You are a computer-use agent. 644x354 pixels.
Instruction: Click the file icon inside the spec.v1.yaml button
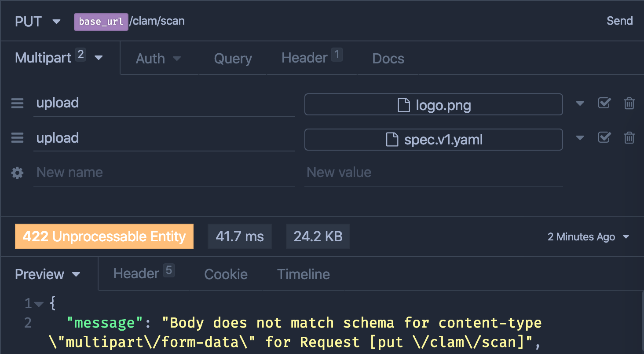pyautogui.click(x=392, y=140)
